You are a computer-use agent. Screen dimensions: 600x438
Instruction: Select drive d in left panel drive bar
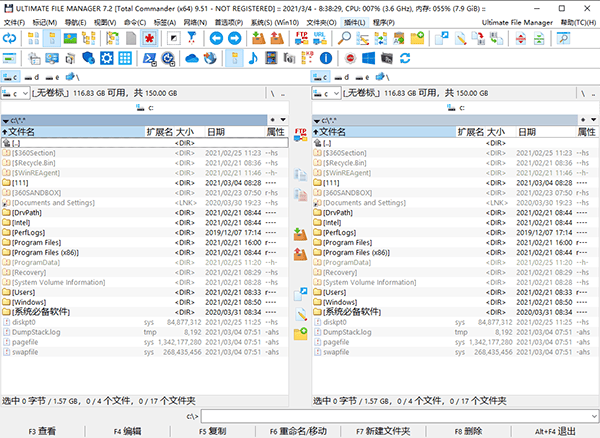pos(32,77)
